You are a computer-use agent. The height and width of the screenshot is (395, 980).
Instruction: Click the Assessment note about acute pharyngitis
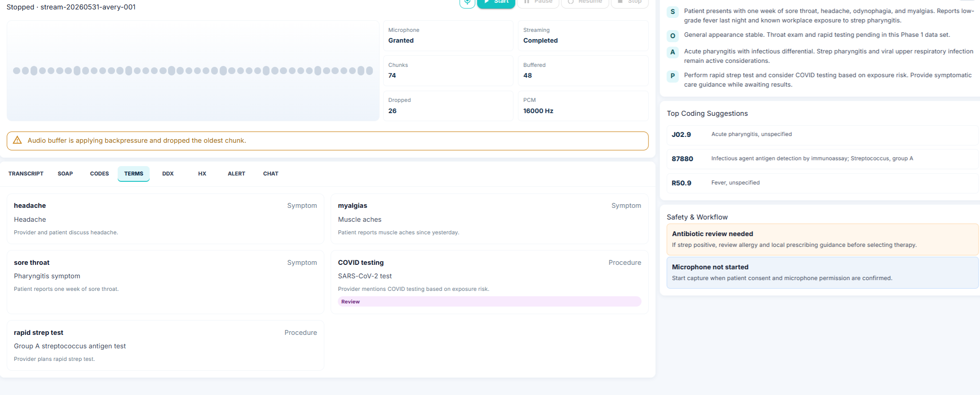click(829, 56)
